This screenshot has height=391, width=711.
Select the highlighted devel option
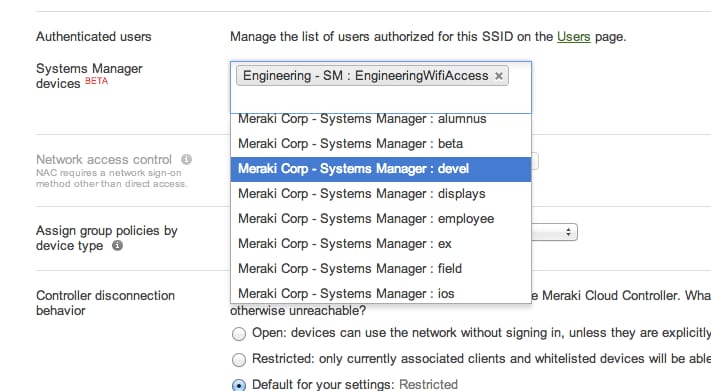pyautogui.click(x=381, y=169)
